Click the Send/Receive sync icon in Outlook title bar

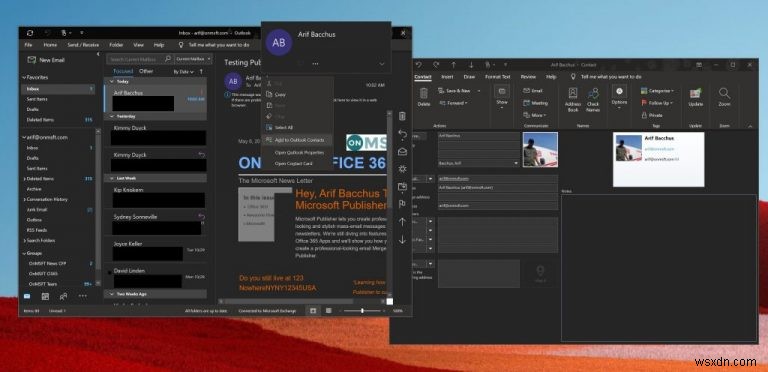coord(30,33)
